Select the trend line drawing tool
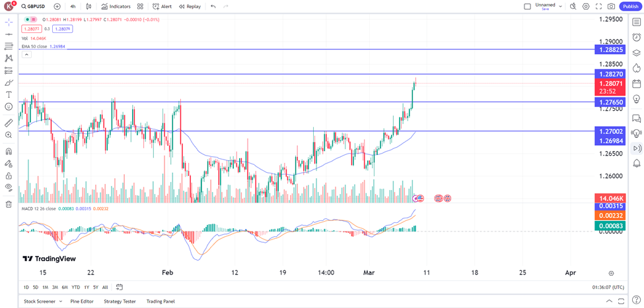The image size is (644, 308). (9, 34)
